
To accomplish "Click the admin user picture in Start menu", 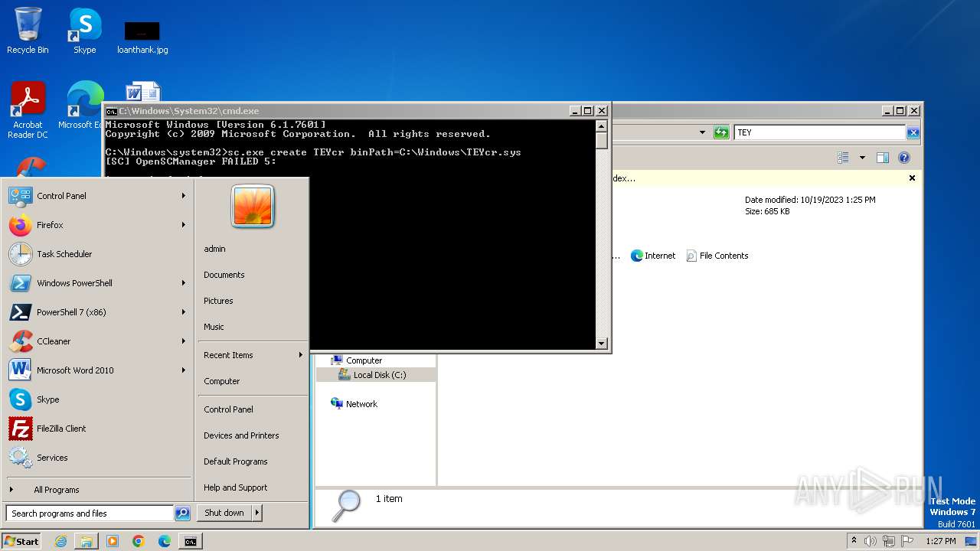I will point(253,206).
